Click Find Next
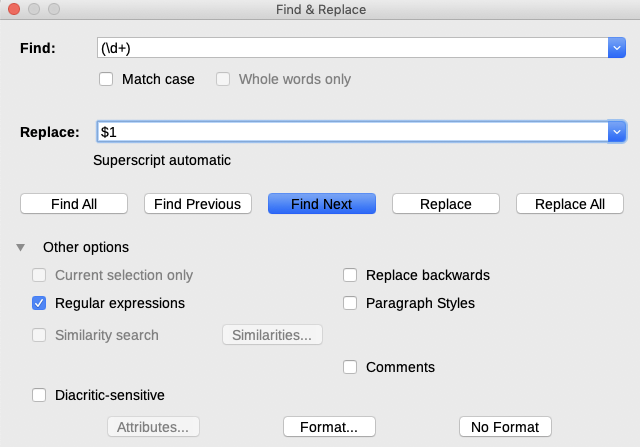 tap(321, 204)
